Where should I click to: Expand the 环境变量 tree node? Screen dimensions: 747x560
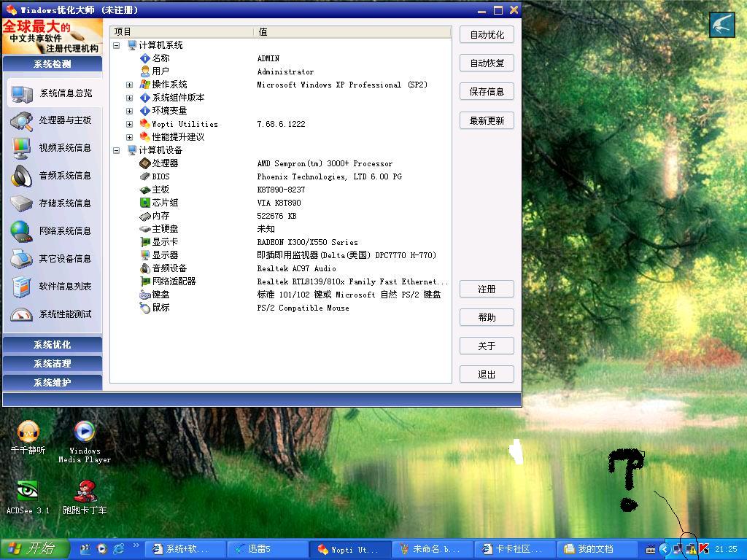click(x=129, y=111)
